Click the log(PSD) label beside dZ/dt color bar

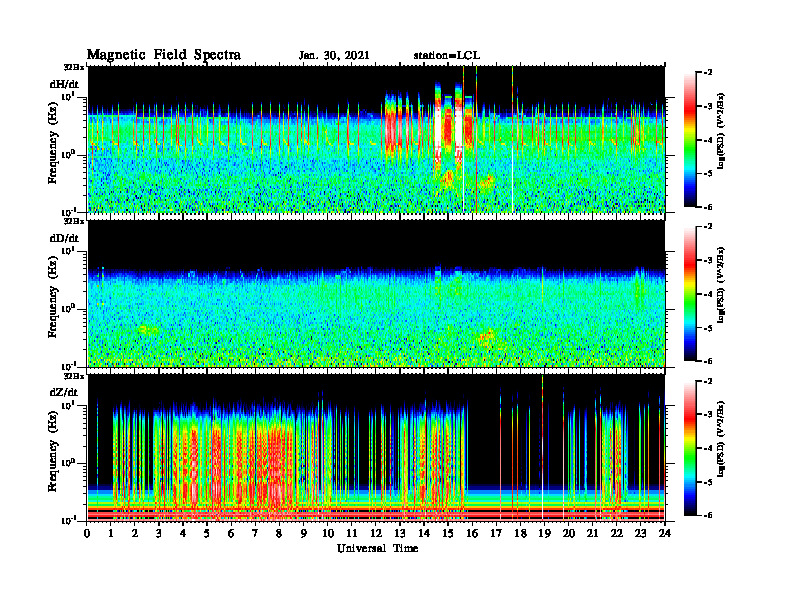[721, 439]
